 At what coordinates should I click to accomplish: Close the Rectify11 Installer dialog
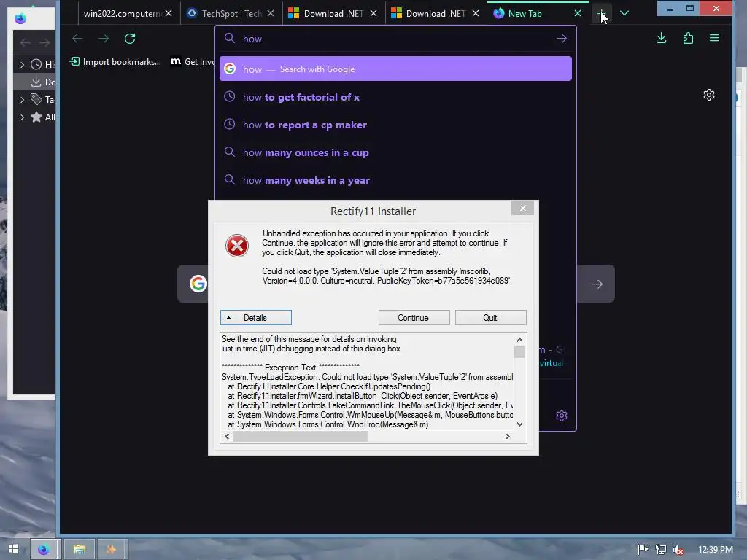(x=522, y=208)
